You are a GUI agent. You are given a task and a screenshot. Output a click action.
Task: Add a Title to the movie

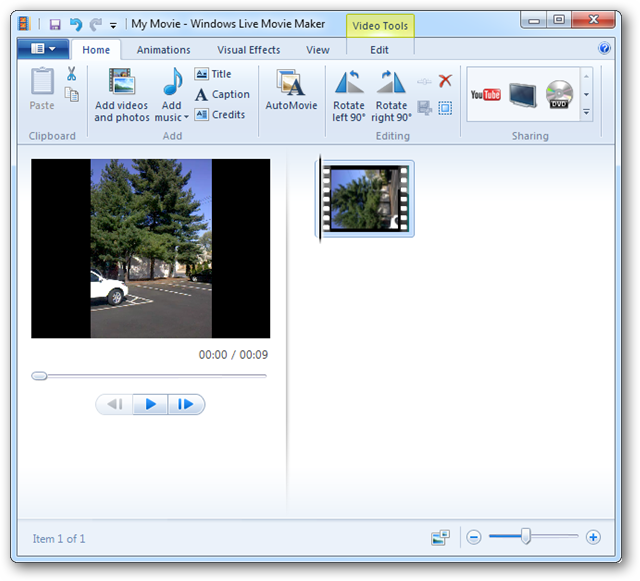tap(212, 74)
